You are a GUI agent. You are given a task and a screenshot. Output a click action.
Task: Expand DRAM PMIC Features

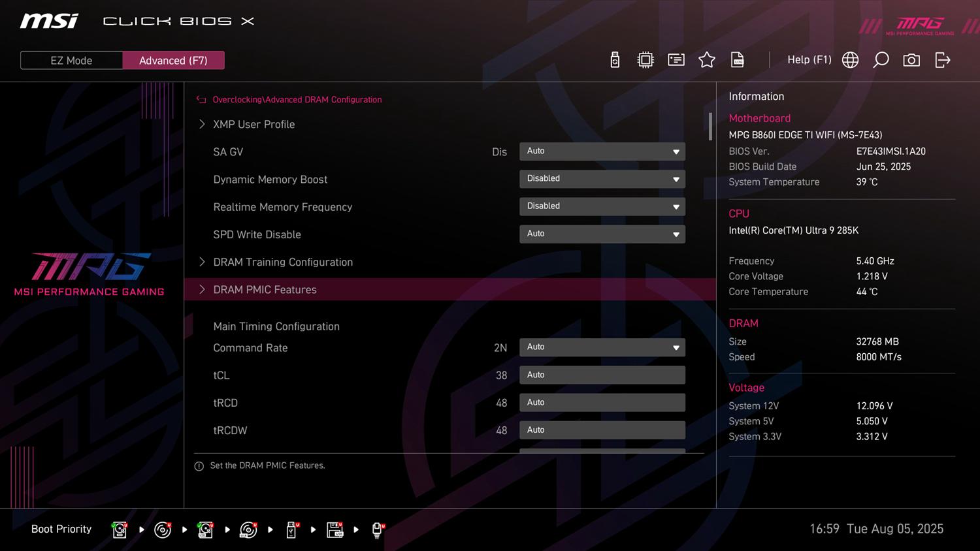[x=265, y=289]
